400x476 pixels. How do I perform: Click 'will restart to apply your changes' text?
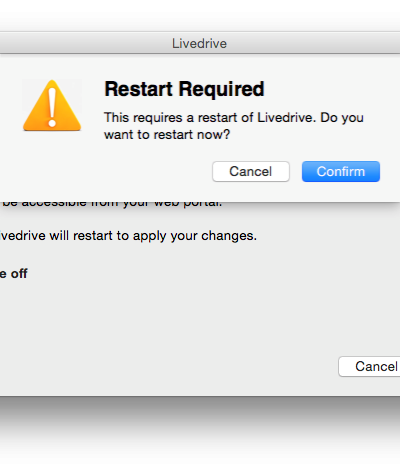pyautogui.click(x=153, y=236)
